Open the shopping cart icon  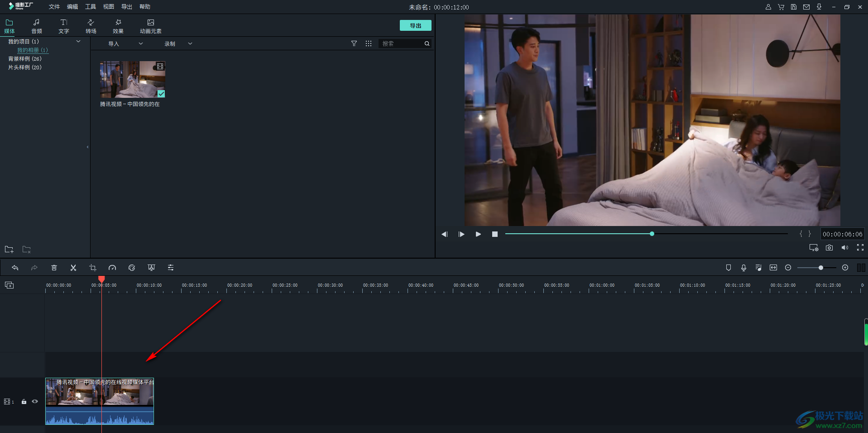[x=781, y=7]
